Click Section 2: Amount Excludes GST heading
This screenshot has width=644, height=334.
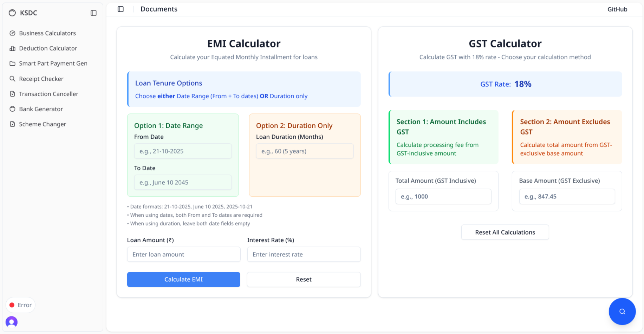pos(565,127)
